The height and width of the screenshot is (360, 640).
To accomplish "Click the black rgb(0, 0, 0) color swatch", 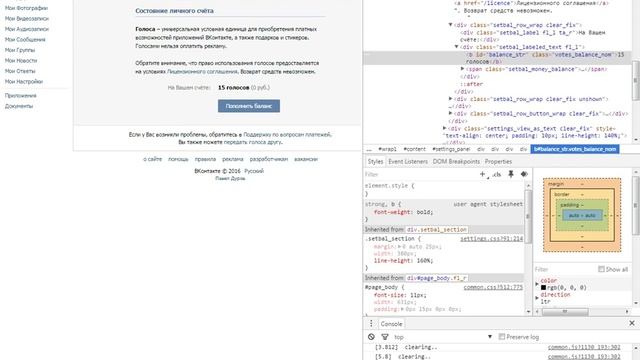I will [x=543, y=287].
